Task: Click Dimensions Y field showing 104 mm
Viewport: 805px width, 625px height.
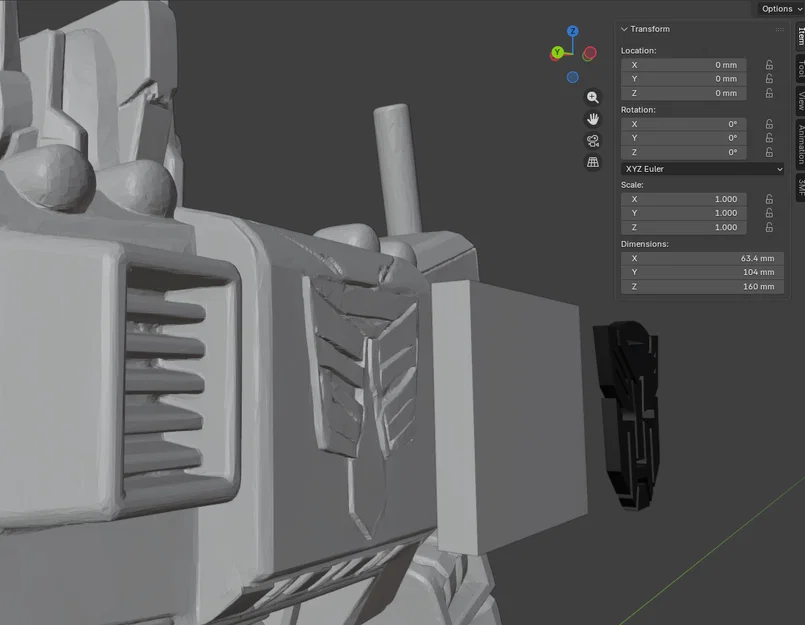Action: pyautogui.click(x=702, y=272)
